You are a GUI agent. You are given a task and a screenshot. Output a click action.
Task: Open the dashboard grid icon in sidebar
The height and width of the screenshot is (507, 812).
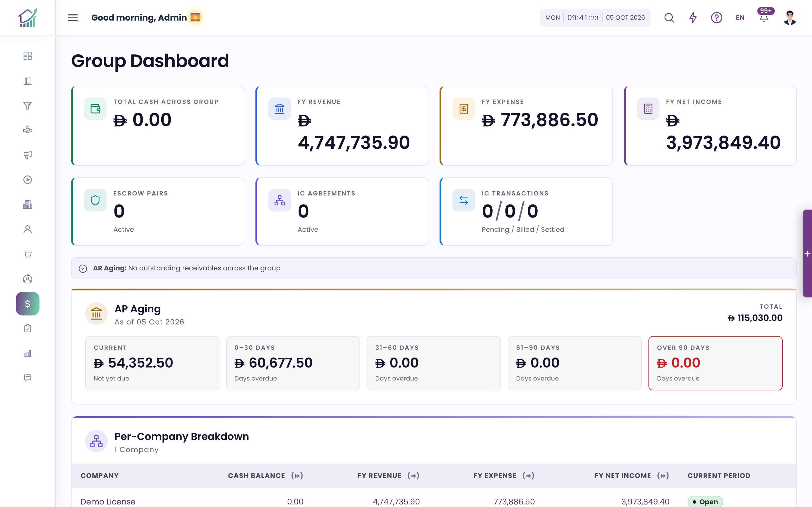point(28,56)
